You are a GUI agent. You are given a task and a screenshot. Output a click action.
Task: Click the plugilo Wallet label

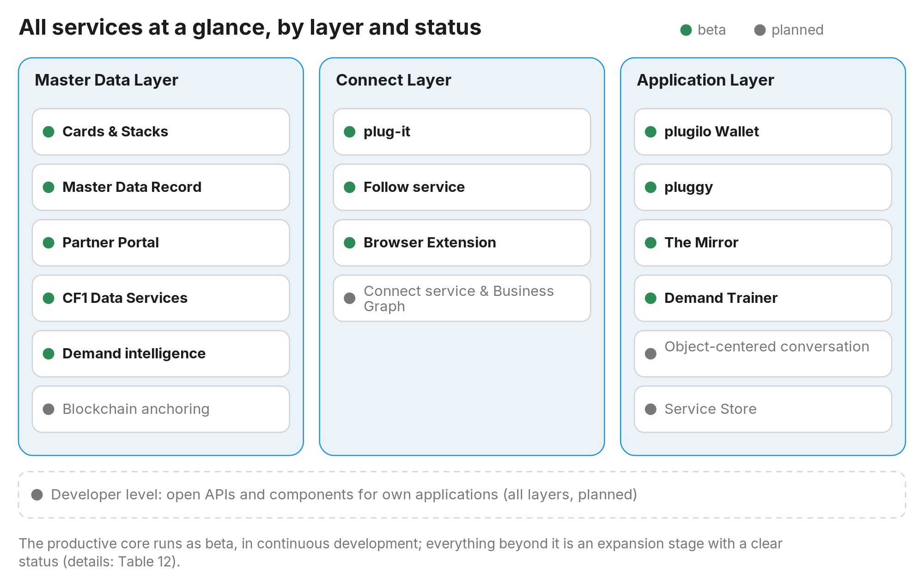coord(711,132)
